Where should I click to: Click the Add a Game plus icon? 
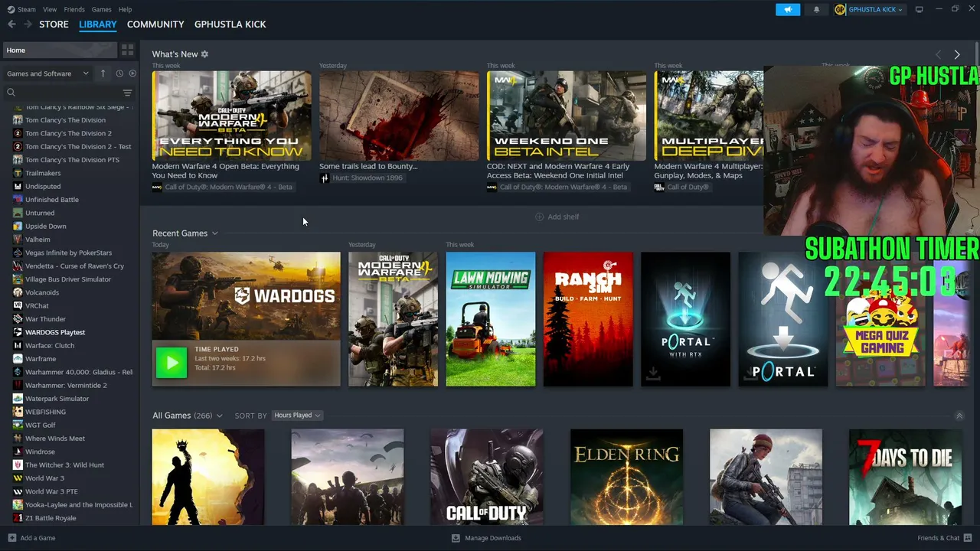(x=11, y=538)
